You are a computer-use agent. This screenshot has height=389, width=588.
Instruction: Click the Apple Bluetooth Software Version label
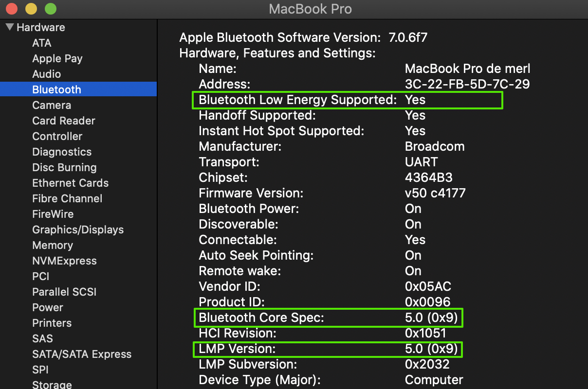pyautogui.click(x=280, y=37)
